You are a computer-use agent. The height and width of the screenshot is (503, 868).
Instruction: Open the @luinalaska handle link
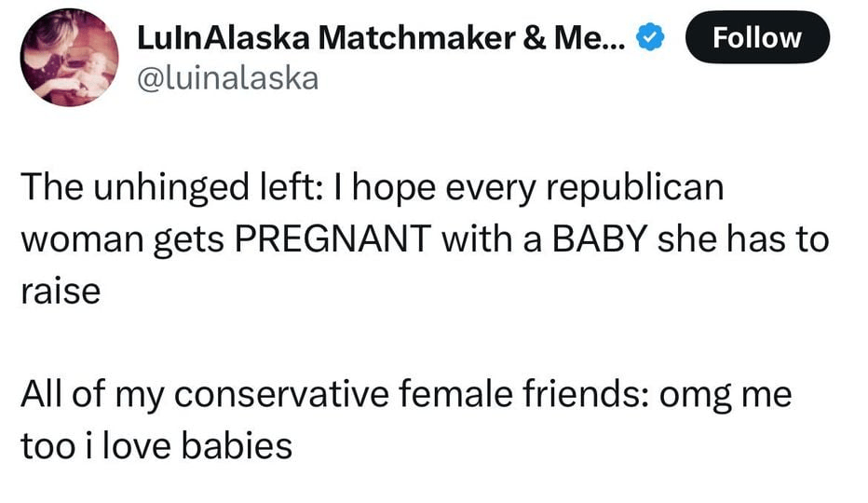(x=227, y=78)
